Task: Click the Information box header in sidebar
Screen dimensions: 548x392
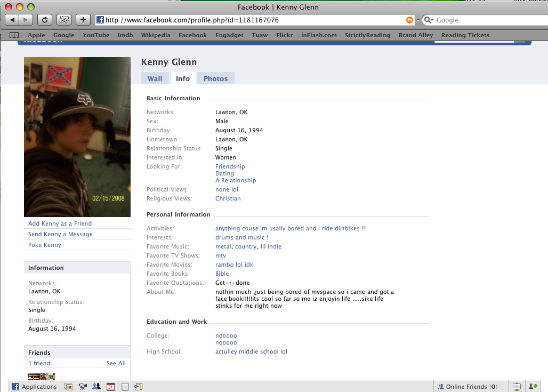Action: tap(77, 268)
